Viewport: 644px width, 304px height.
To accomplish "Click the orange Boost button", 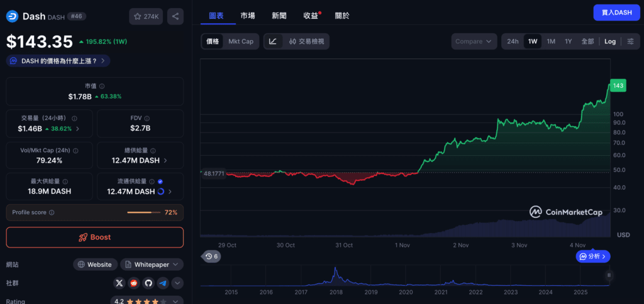I will tap(95, 237).
